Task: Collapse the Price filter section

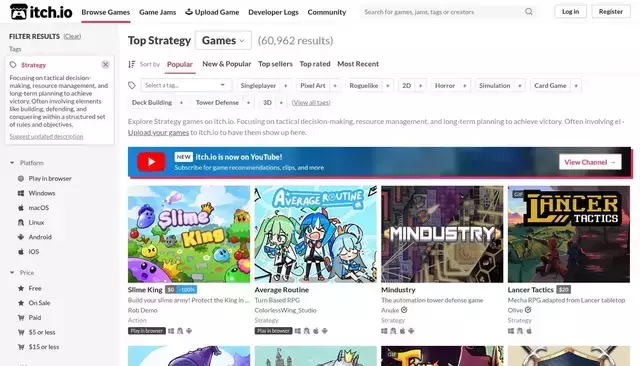Action: point(22,273)
